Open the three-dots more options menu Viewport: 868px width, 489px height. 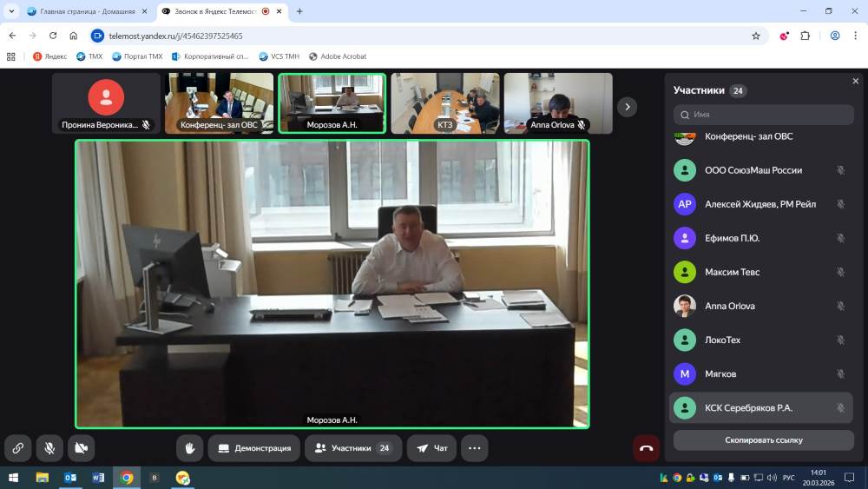tap(474, 448)
